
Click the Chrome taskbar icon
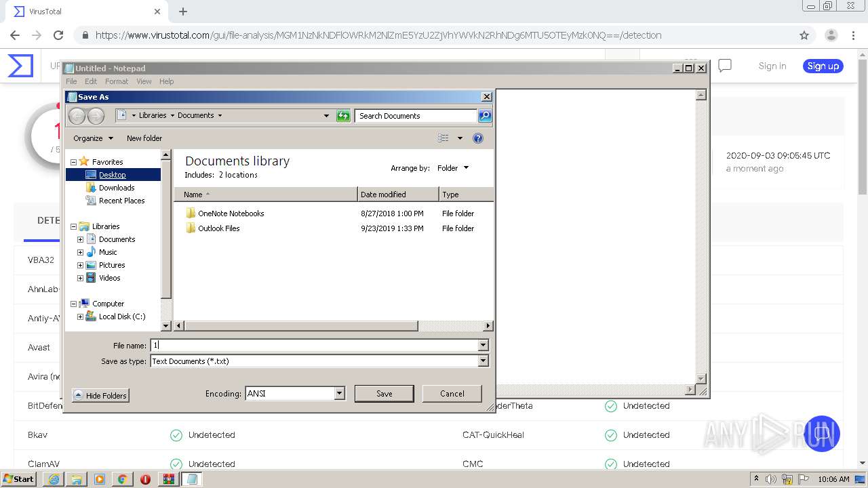[x=123, y=479]
